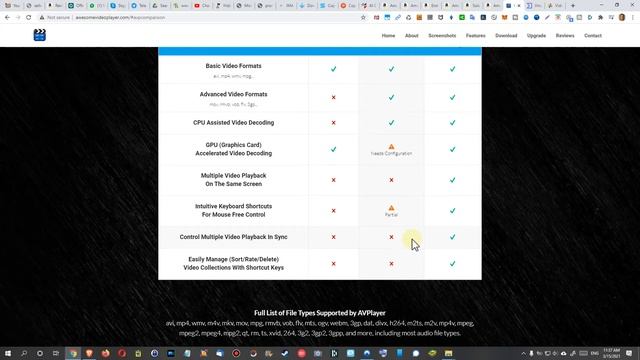Screen dimensions: 640x360
Task: Open the Download navigation link
Action: [x=506, y=36]
